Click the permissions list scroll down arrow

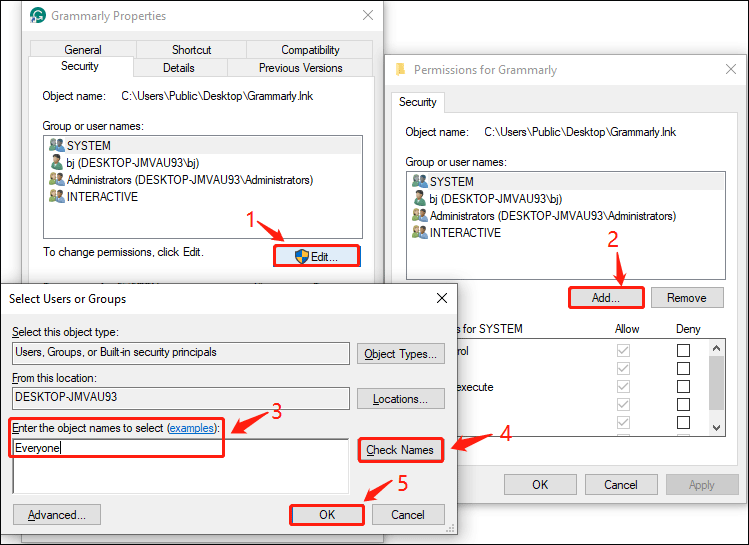click(716, 428)
